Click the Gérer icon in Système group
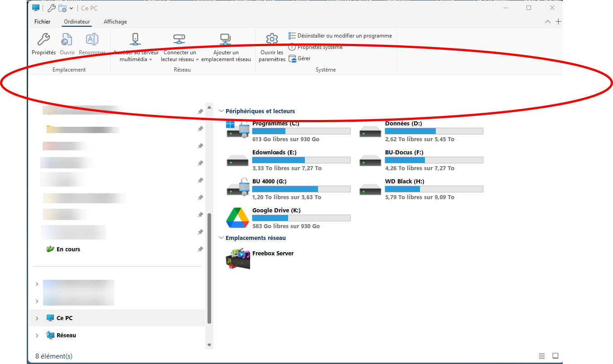 293,59
